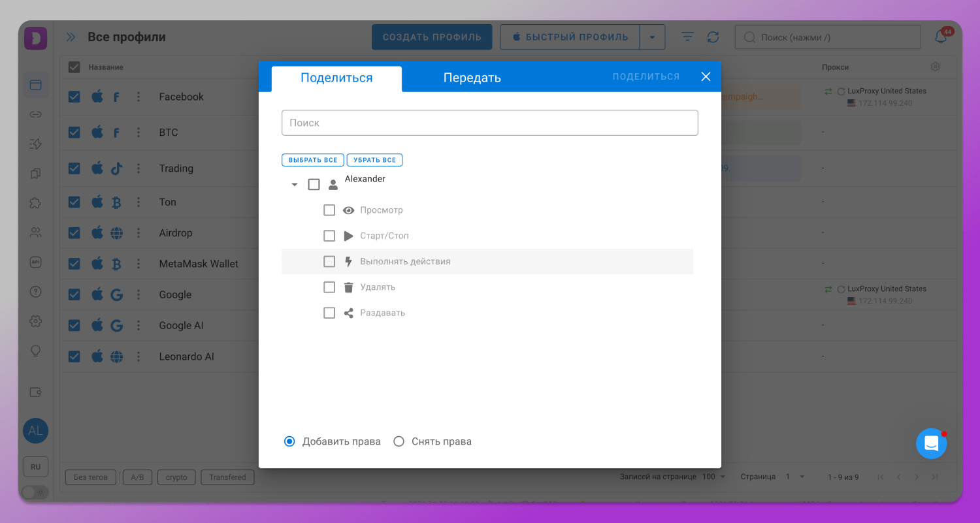The width and height of the screenshot is (980, 523).
Task: Click the Выбрать все button
Action: coord(313,160)
